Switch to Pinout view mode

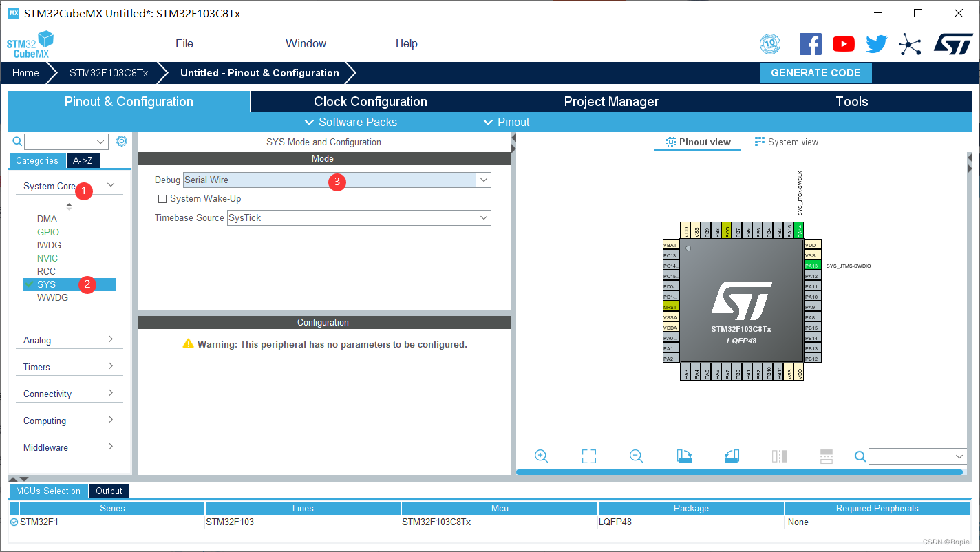point(697,142)
